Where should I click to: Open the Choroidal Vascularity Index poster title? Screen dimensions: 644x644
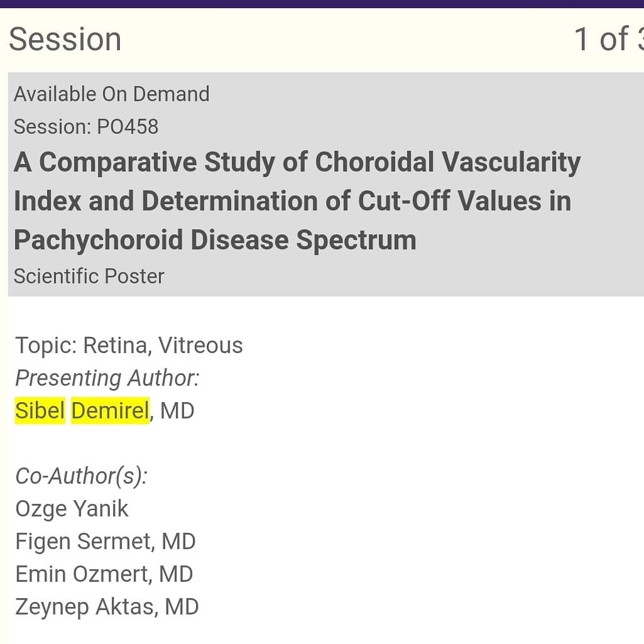pyautogui.click(x=297, y=201)
